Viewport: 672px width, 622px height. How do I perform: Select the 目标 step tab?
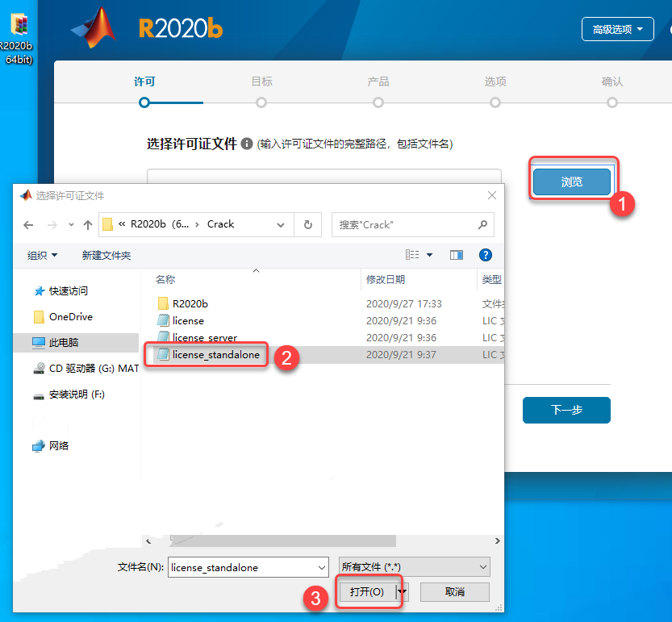(x=261, y=81)
